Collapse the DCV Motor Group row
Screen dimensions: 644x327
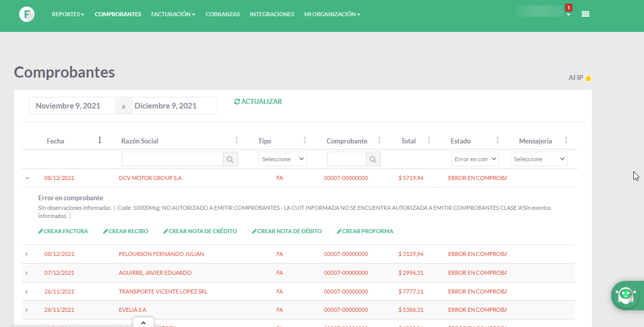pos(27,178)
